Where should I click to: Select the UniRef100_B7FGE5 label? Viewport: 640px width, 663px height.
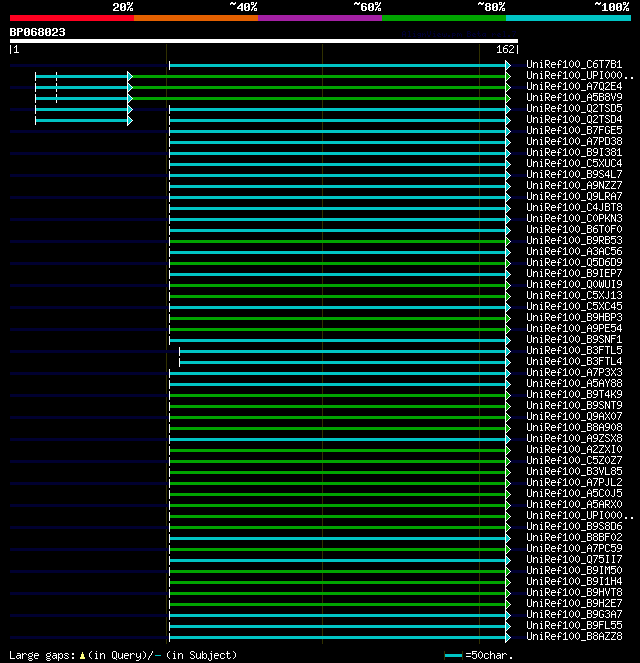[574, 131]
